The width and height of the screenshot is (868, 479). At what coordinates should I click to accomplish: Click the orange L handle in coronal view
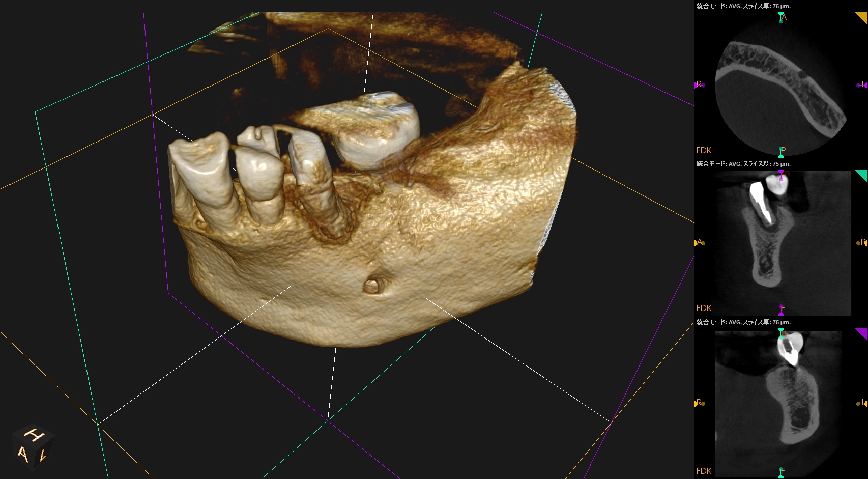pyautogui.click(x=862, y=403)
